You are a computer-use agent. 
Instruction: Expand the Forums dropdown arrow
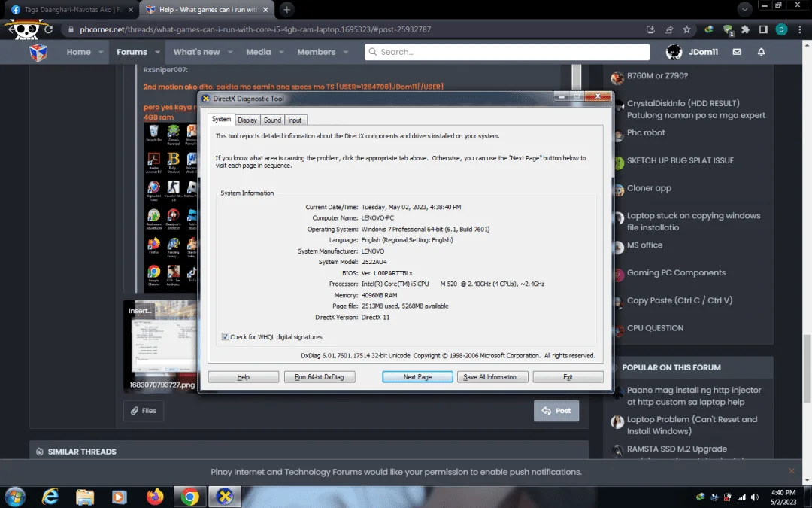tap(157, 52)
